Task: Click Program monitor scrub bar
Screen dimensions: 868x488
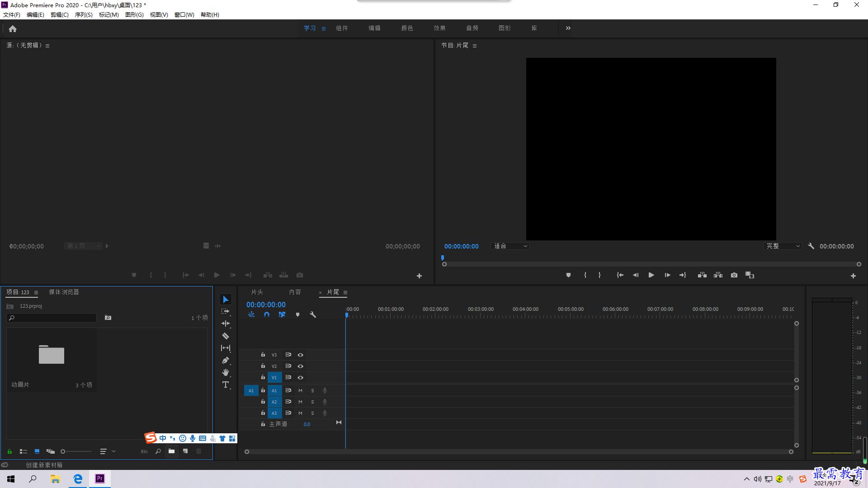Action: coord(651,264)
